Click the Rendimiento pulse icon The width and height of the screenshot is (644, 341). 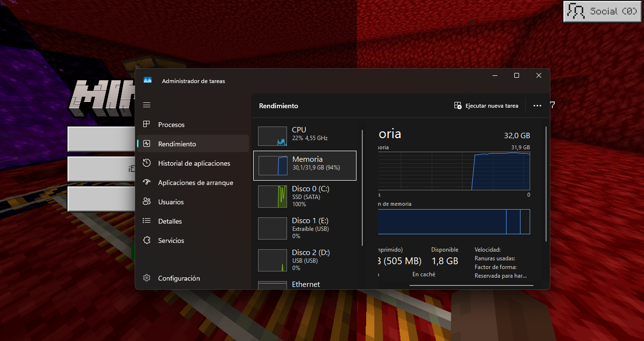click(x=147, y=144)
